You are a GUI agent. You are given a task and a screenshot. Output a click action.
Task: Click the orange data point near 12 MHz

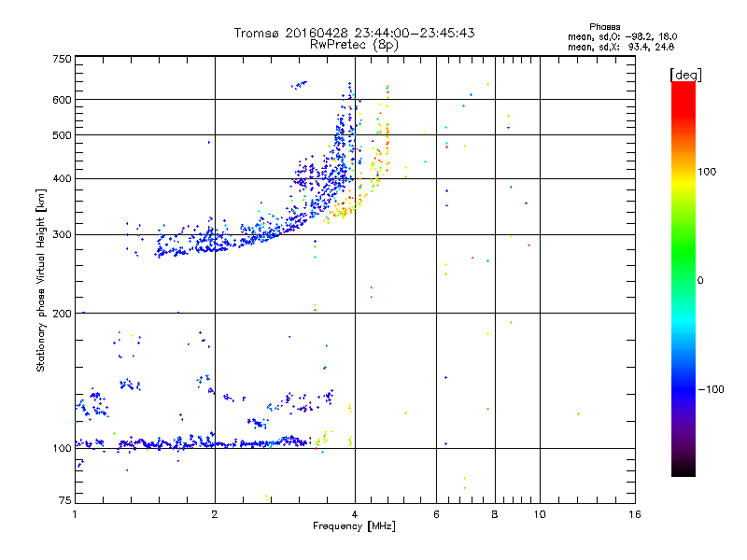(x=578, y=413)
